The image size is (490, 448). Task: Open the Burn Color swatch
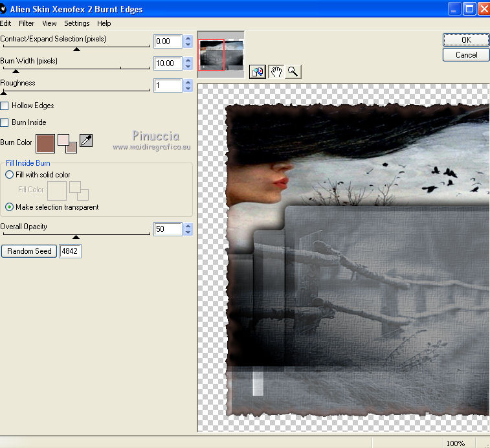tap(45, 144)
